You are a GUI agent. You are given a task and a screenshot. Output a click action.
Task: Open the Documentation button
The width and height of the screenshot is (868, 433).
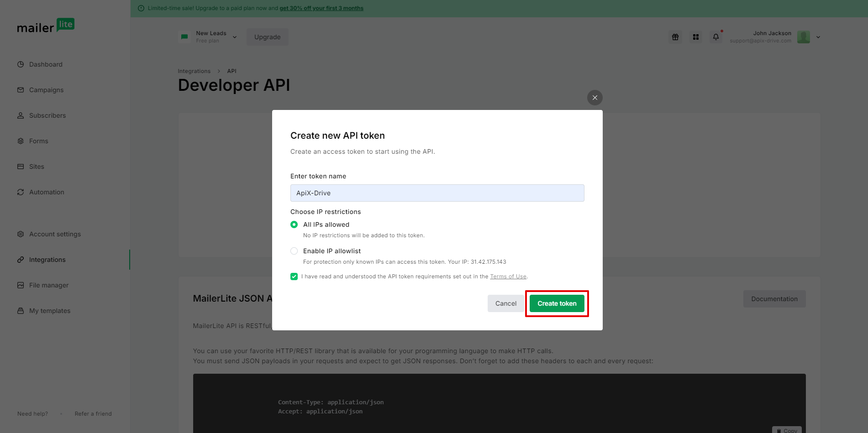click(x=774, y=299)
